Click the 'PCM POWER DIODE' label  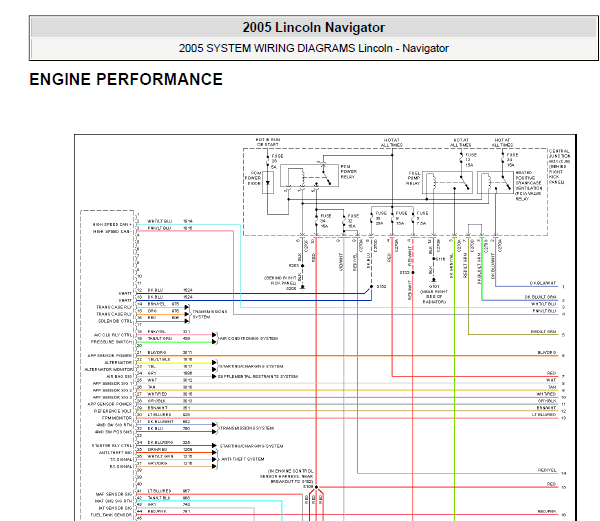(253, 178)
